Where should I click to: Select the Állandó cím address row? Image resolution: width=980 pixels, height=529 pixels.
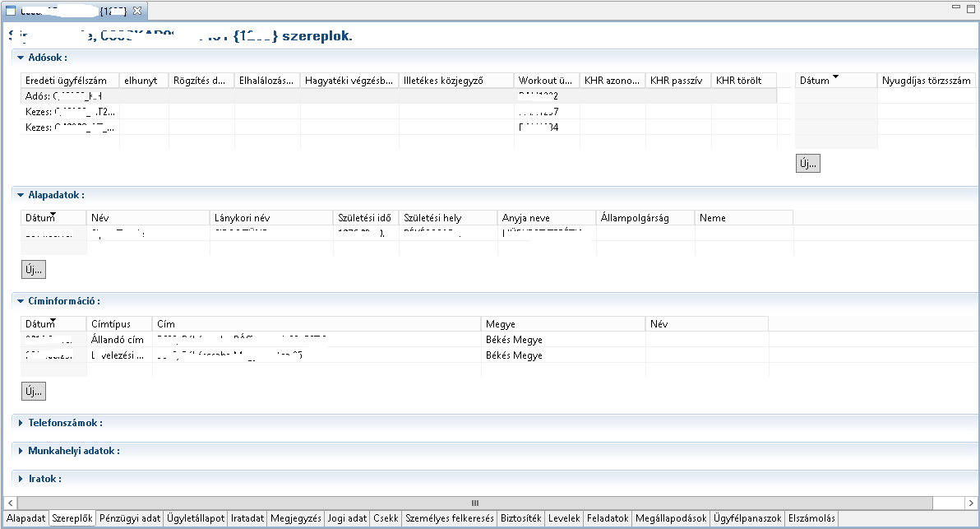click(119, 339)
